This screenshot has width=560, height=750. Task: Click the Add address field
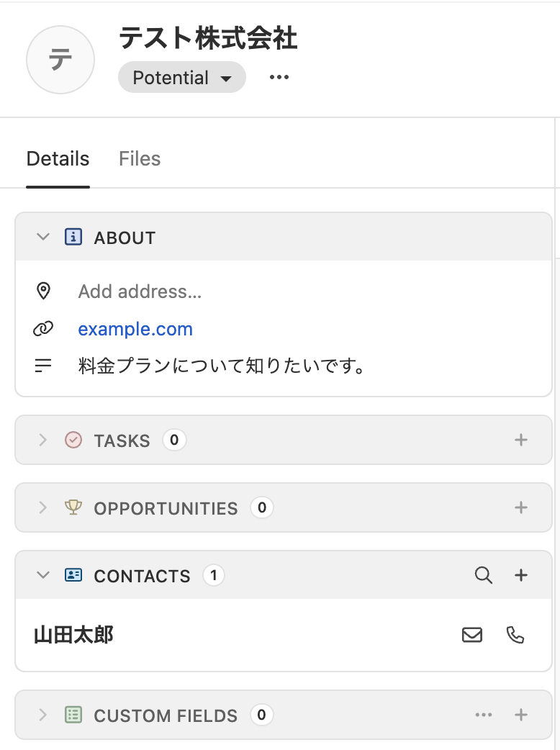click(x=140, y=292)
